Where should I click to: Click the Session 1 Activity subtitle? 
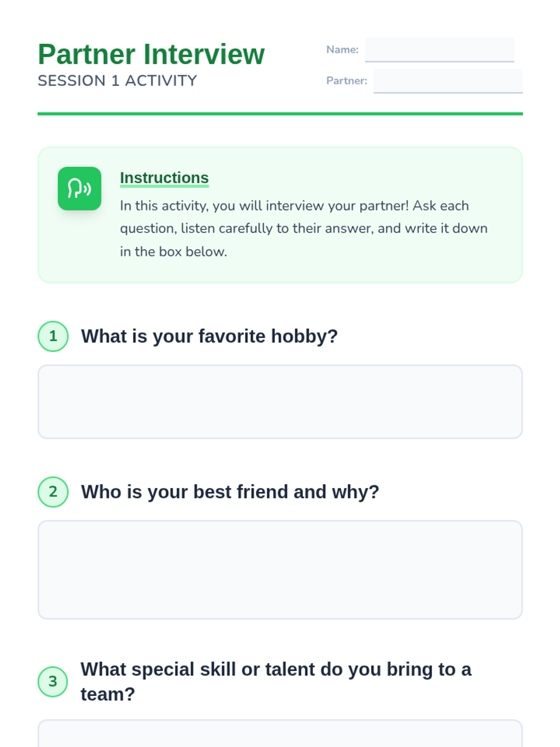[117, 81]
